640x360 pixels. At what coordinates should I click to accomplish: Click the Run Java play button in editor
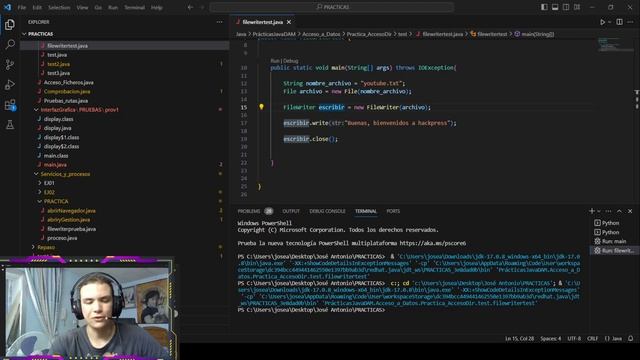tap(602, 22)
